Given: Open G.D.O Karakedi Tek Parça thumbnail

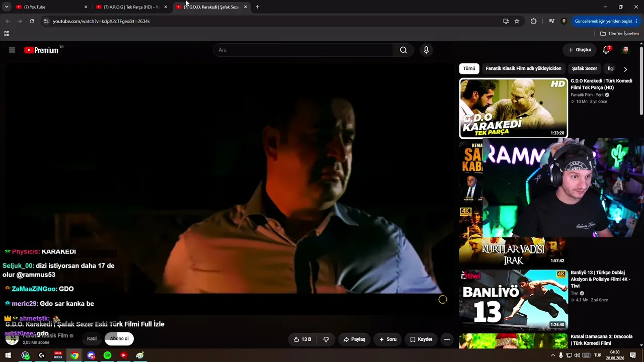Looking at the screenshot, I should 513,108.
